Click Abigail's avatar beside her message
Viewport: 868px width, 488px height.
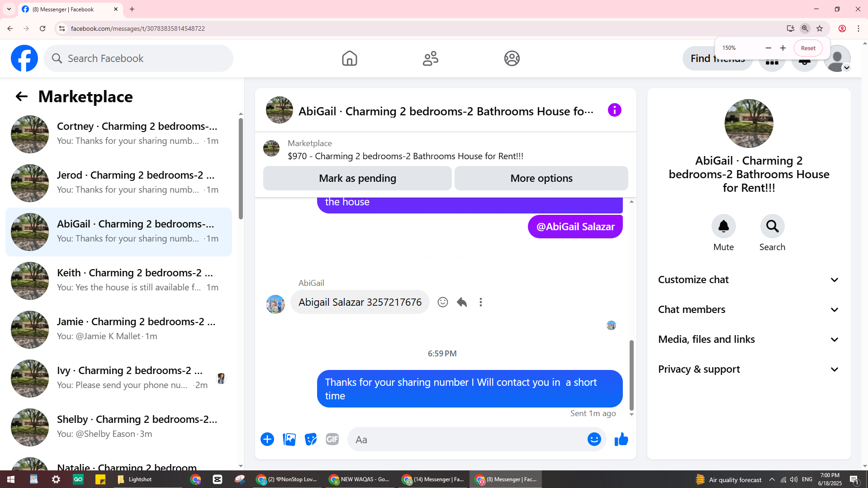point(275,304)
